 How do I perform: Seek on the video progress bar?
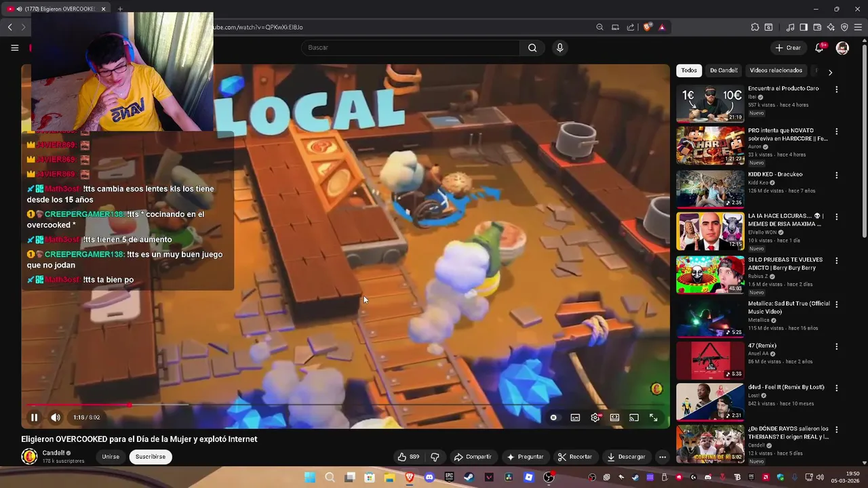pos(345,405)
